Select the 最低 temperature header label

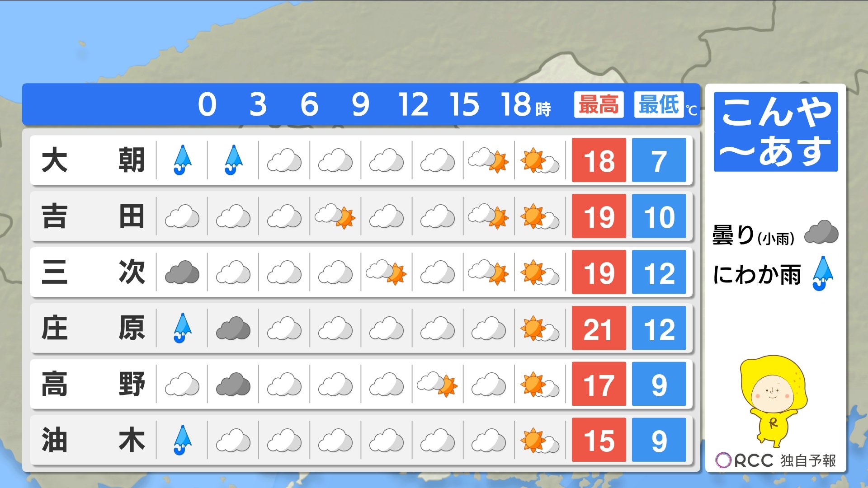pos(659,105)
